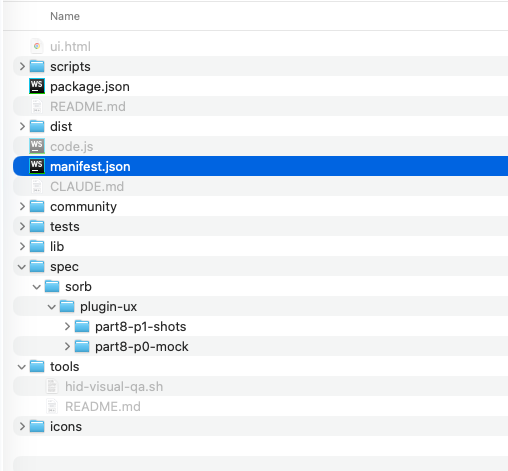Click the tools folder icon
The width and height of the screenshot is (508, 471).
pyautogui.click(x=37, y=366)
